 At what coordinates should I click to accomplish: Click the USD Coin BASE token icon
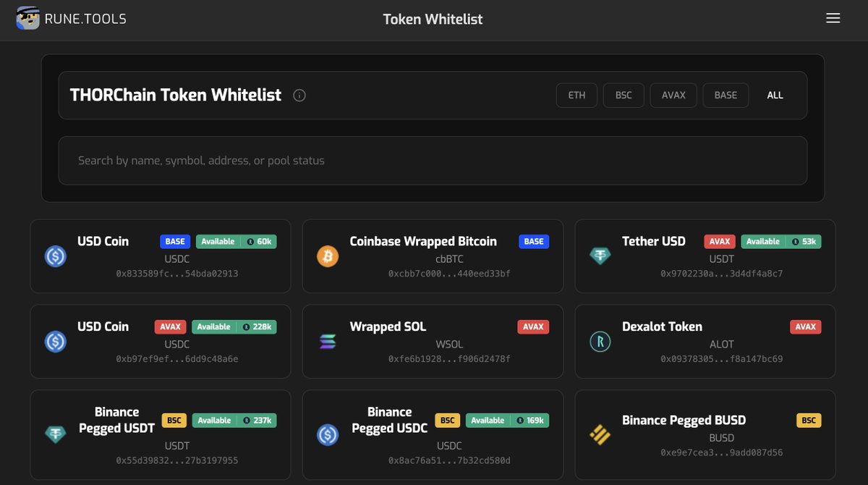(56, 256)
